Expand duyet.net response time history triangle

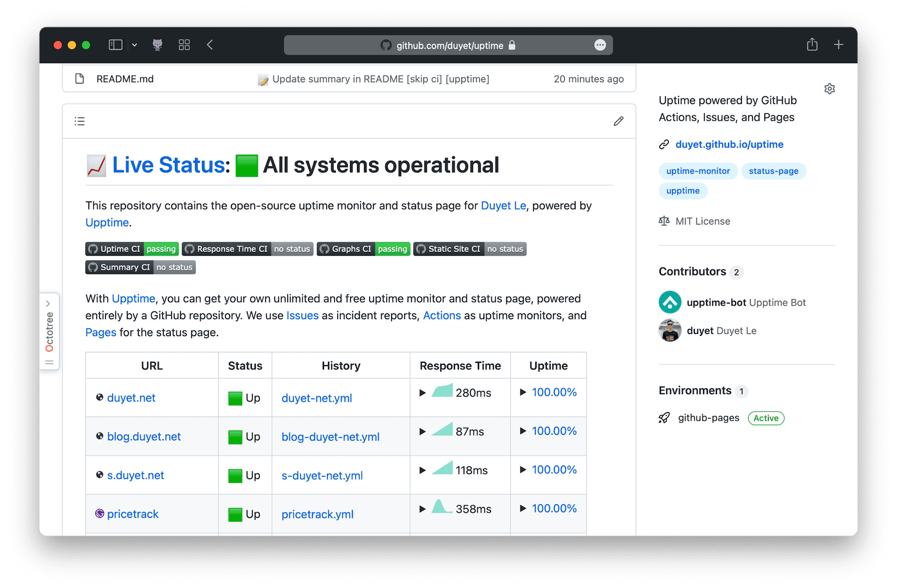click(423, 392)
